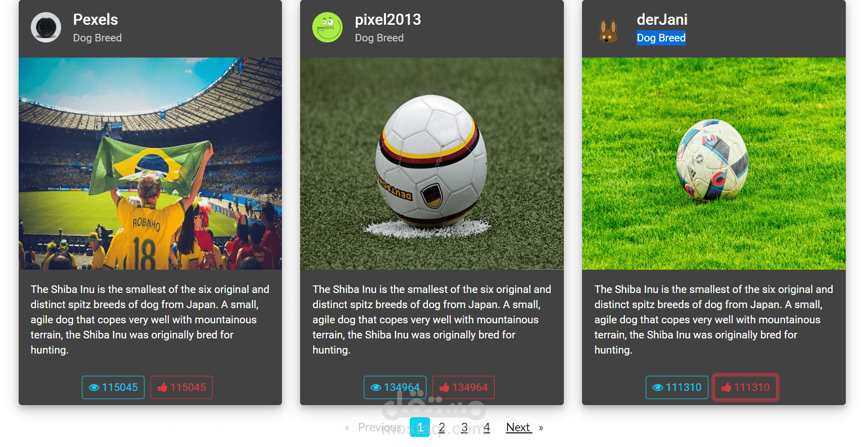Screen dimensions: 868x447
Task: Select the active page 1 button
Action: (420, 427)
